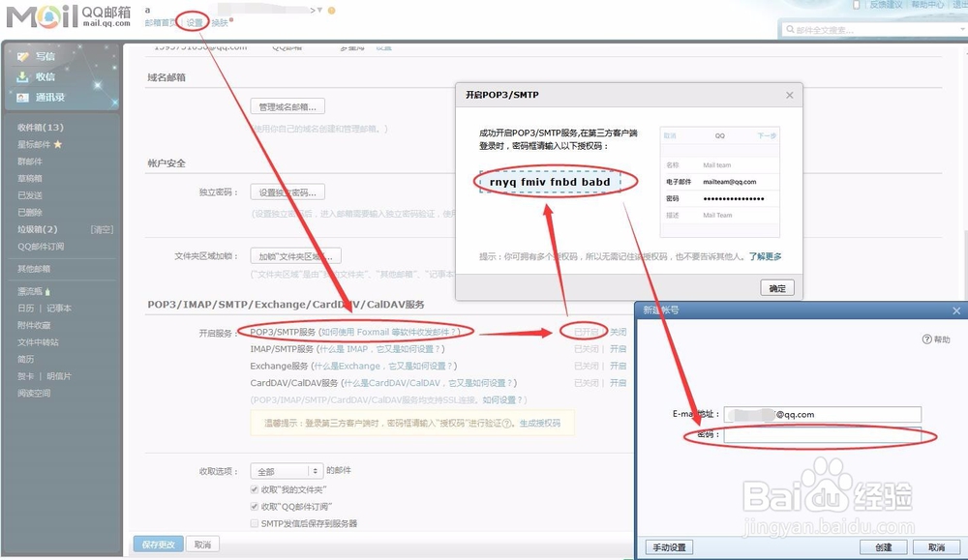Toggle 收取"QQ邮件订阅" checkbox

(255, 507)
